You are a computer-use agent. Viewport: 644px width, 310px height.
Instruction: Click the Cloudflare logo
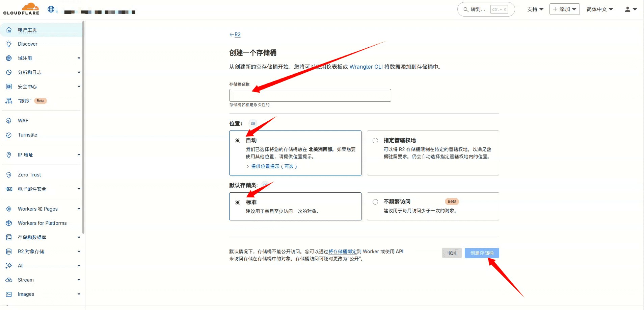21,9
